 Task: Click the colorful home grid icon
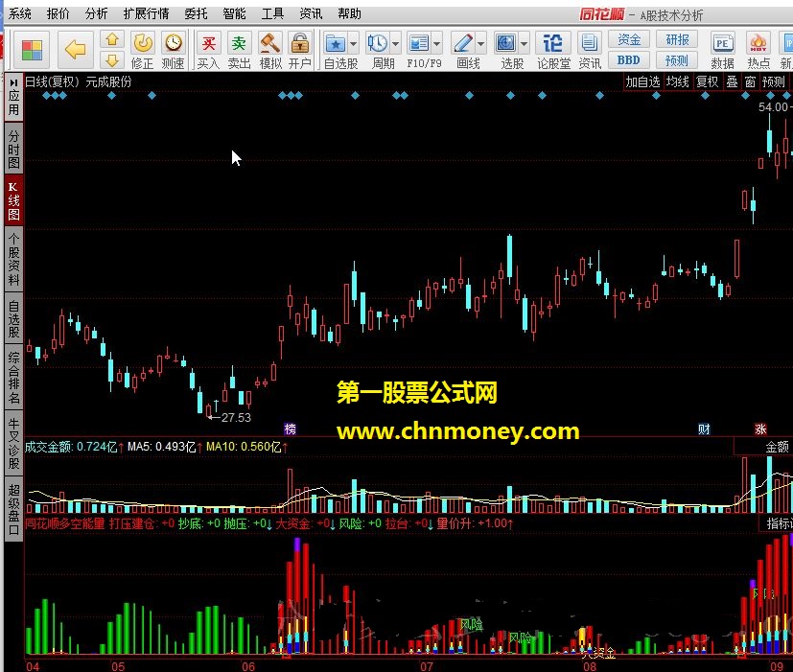pyautogui.click(x=32, y=50)
